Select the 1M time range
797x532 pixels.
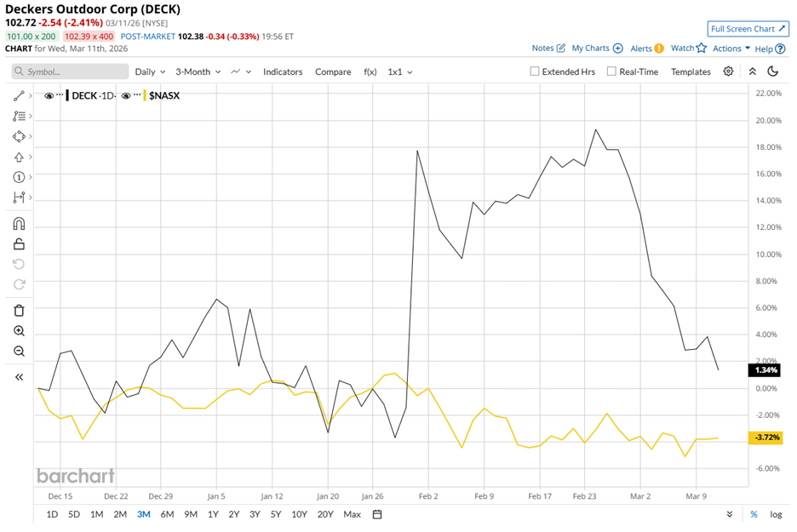[96, 514]
